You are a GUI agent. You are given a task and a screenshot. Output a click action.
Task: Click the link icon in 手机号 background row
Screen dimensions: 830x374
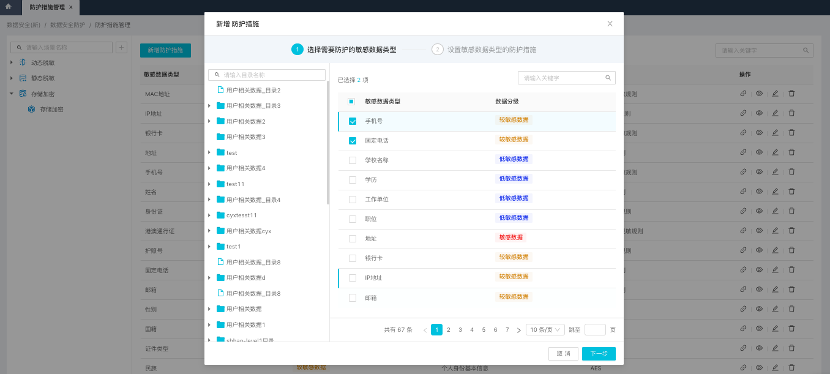coord(743,172)
